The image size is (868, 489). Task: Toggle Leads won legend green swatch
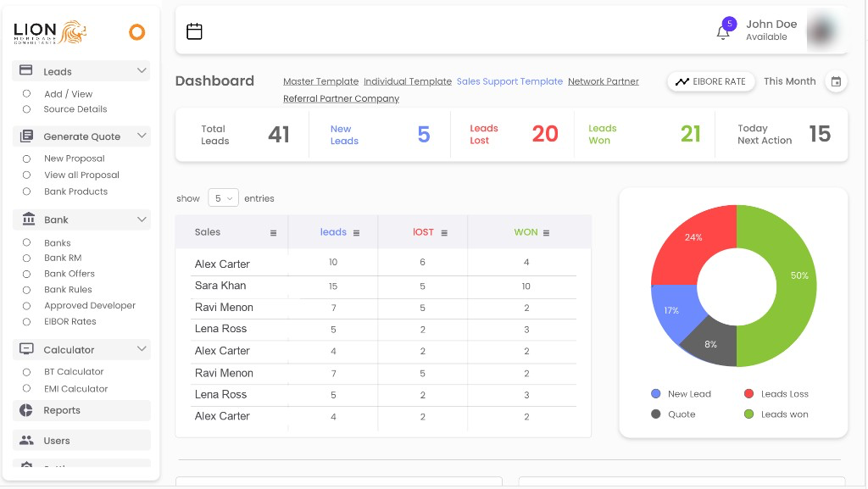click(749, 414)
